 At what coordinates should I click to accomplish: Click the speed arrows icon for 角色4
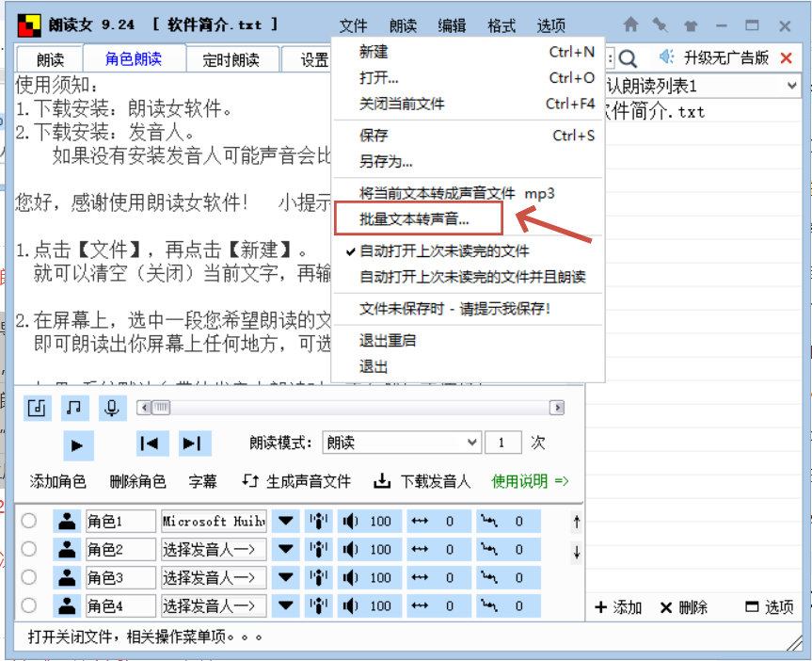point(420,605)
